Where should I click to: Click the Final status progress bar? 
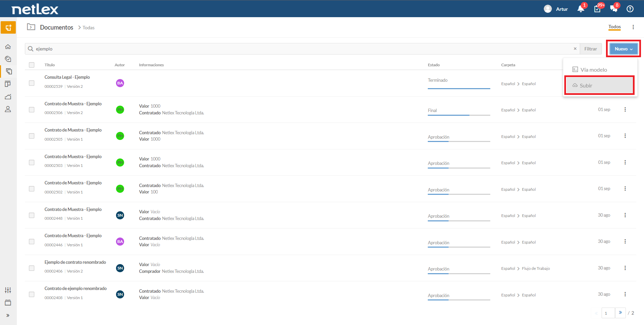(x=459, y=115)
